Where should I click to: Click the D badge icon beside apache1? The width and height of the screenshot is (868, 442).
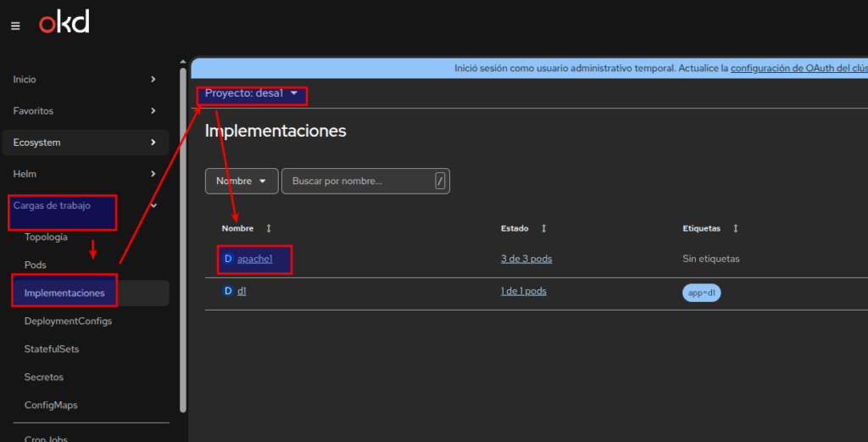227,259
